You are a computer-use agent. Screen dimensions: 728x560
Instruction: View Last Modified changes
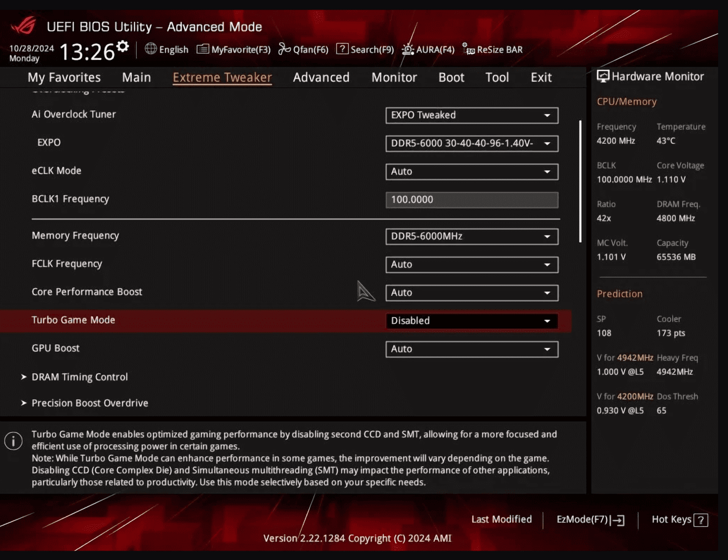pyautogui.click(x=501, y=519)
